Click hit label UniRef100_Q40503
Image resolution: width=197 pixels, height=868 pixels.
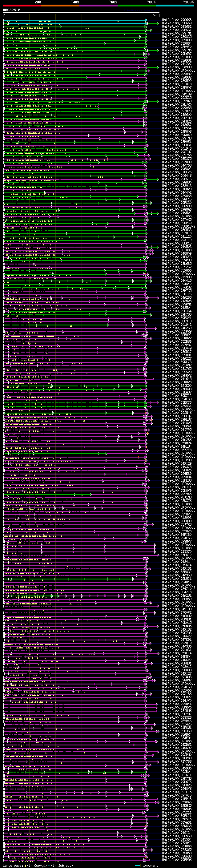(177, 247)
